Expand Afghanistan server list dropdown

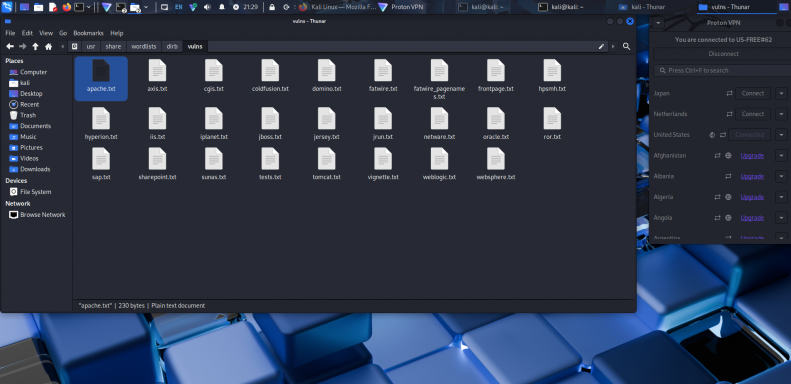781,155
